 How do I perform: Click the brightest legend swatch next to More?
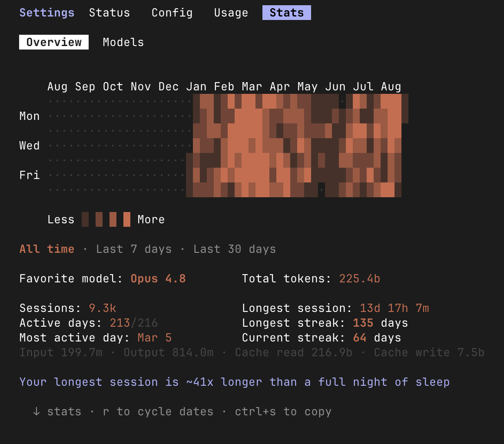[127, 219]
